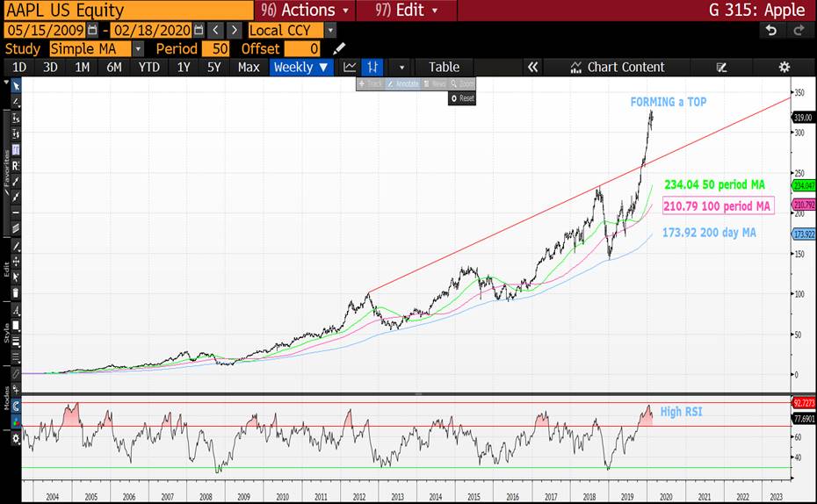817x504 pixels.
Task: Select the horizontal line tool
Action: [16, 212]
